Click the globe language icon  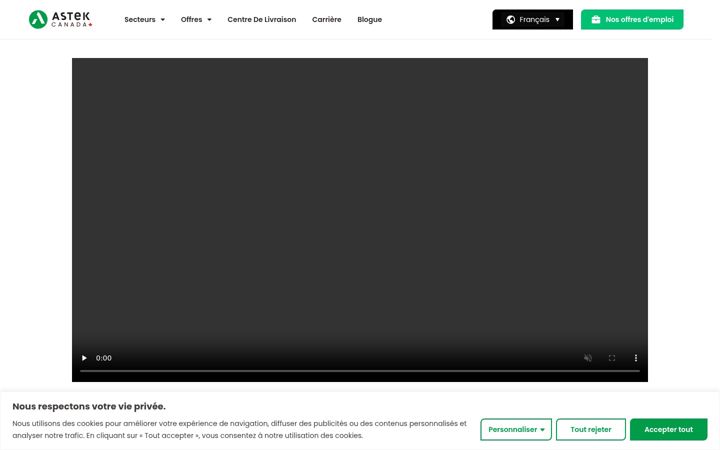511,19
